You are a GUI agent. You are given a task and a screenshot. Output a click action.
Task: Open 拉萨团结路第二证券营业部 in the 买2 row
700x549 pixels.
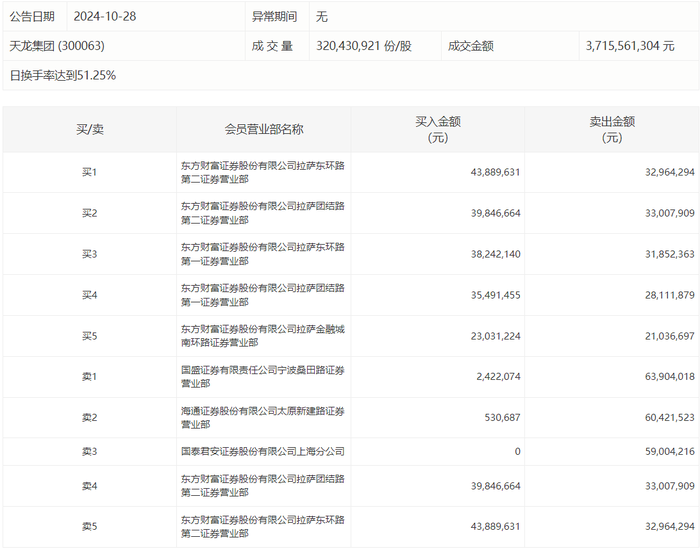262,213
